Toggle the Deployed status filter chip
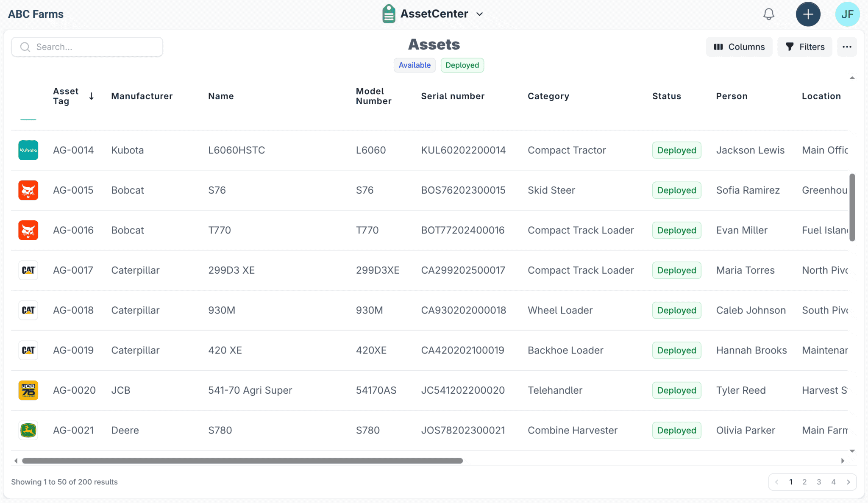The image size is (868, 503). click(462, 65)
